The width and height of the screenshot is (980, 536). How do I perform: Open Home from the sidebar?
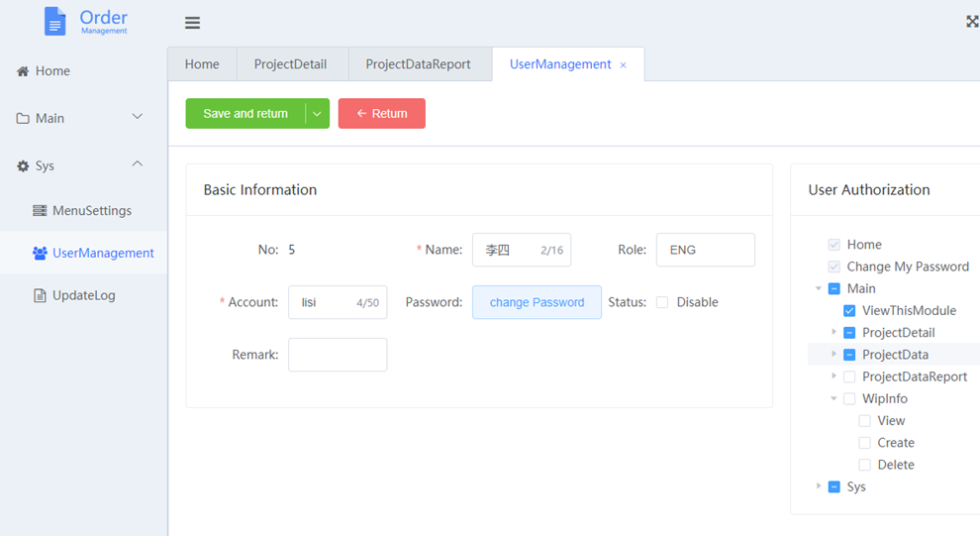click(x=83, y=71)
